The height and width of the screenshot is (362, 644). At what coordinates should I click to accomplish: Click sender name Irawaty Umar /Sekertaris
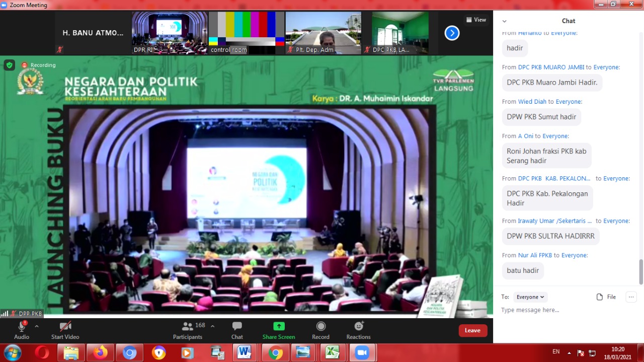[555, 221]
